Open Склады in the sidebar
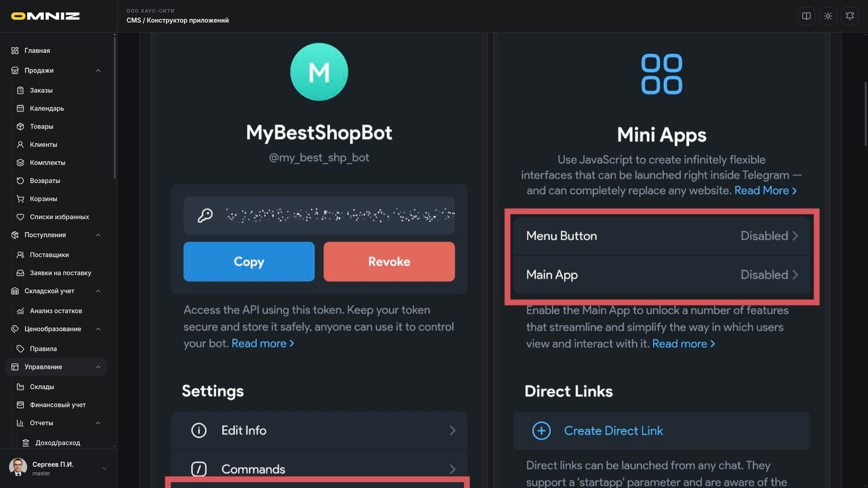The width and height of the screenshot is (868, 488). click(x=42, y=387)
